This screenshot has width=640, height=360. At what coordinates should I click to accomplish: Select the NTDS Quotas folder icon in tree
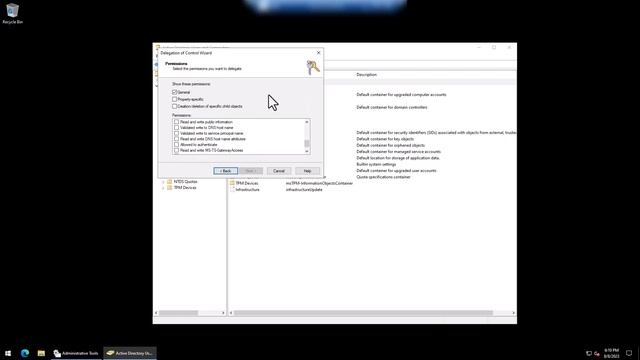click(x=169, y=181)
